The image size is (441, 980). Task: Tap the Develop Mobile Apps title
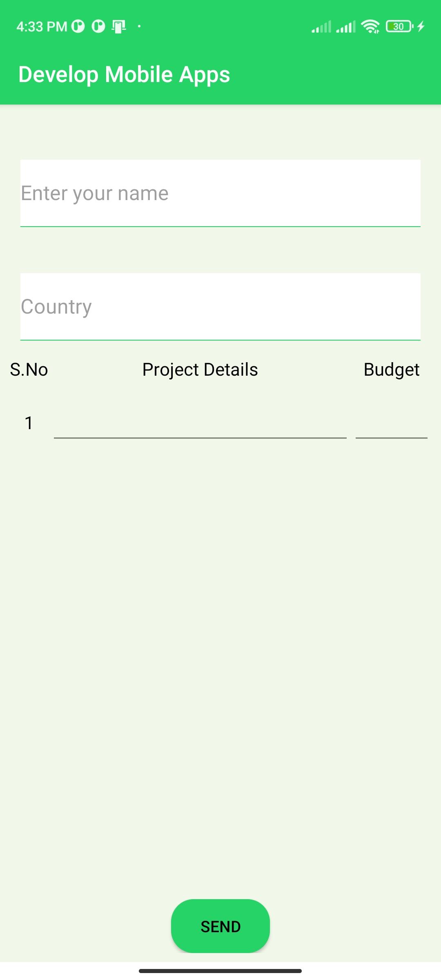click(x=124, y=75)
